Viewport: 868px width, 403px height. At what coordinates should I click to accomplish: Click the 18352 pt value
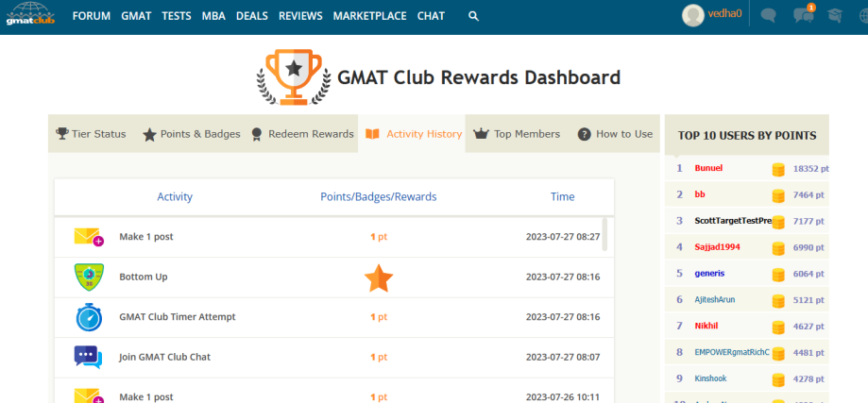point(810,169)
